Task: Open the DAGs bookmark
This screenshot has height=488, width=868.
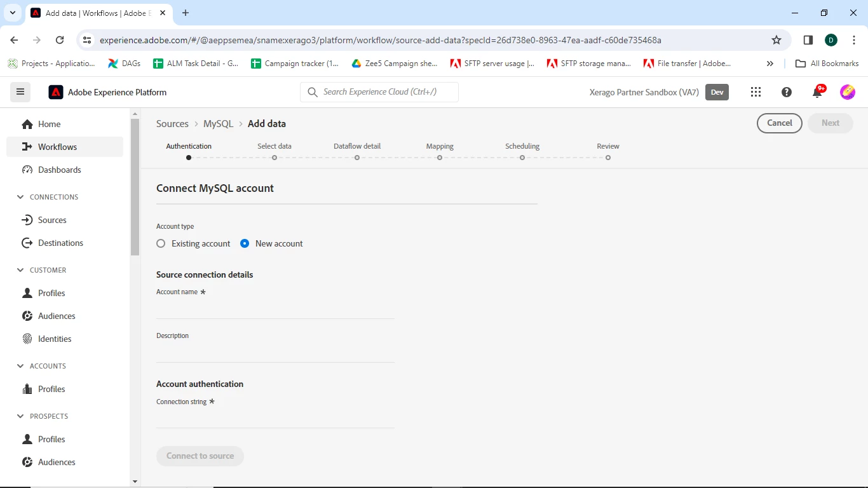Action: coord(124,64)
